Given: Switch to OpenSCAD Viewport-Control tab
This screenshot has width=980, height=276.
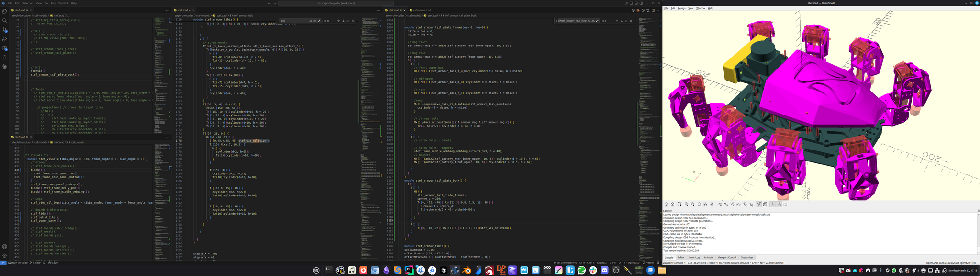Looking at the screenshot, I should tap(727, 257).
